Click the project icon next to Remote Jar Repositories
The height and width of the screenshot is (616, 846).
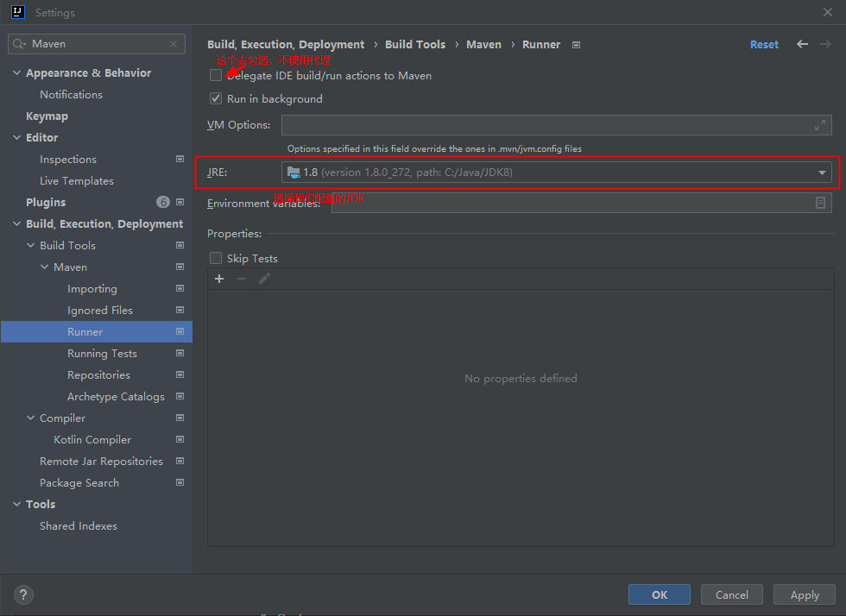tap(180, 462)
